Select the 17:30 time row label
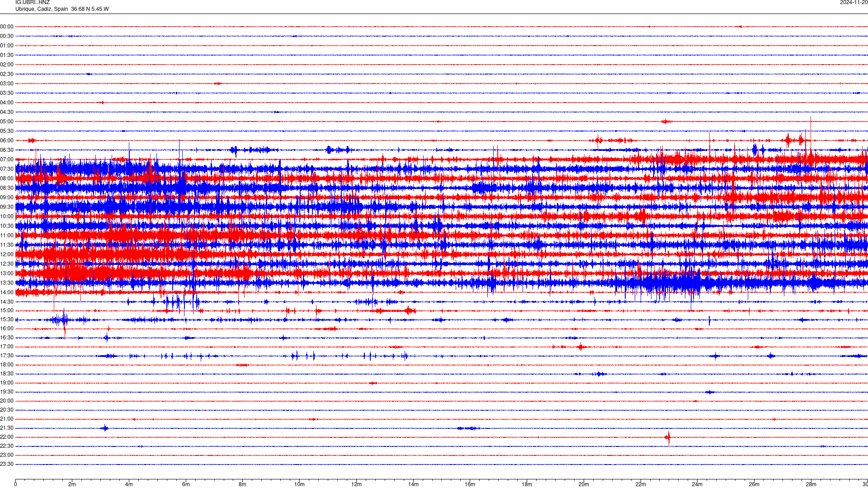The height and width of the screenshot is (488, 868). [7, 356]
